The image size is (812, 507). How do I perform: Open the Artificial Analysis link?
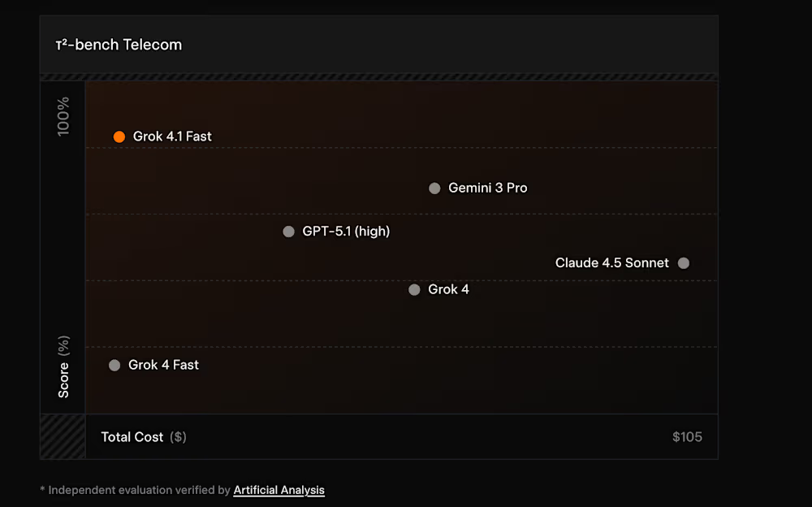point(279,490)
